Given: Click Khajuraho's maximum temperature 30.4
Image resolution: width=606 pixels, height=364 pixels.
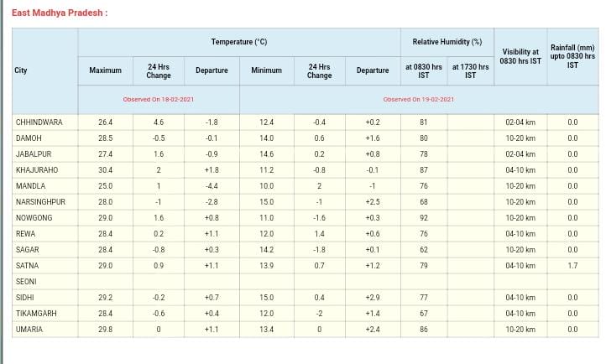Looking at the screenshot, I should tap(105, 170).
